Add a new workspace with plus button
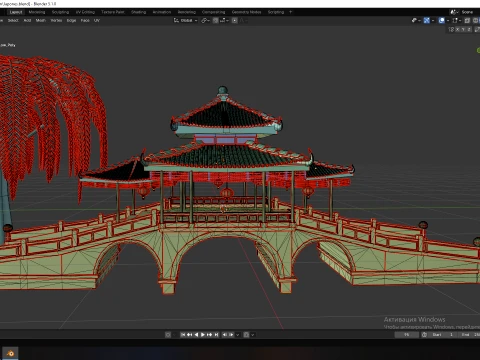480x360 pixels. pyautogui.click(x=290, y=12)
